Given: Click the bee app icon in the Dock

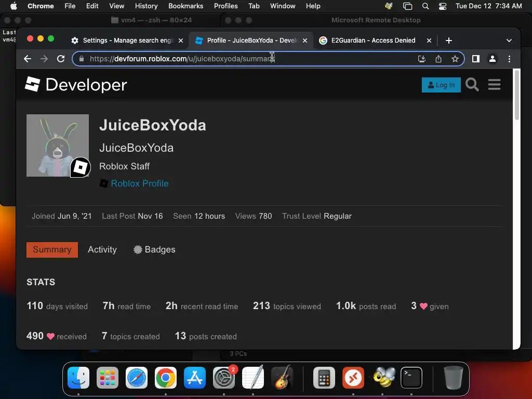Looking at the screenshot, I should [x=383, y=378].
